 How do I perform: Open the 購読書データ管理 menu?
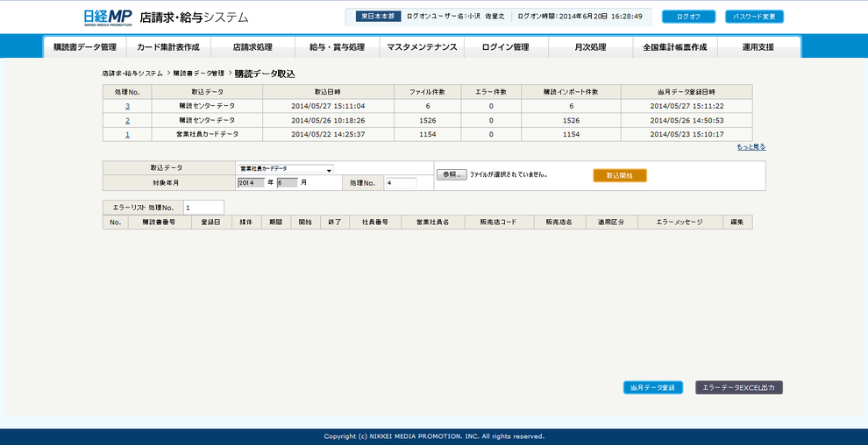tap(85, 47)
